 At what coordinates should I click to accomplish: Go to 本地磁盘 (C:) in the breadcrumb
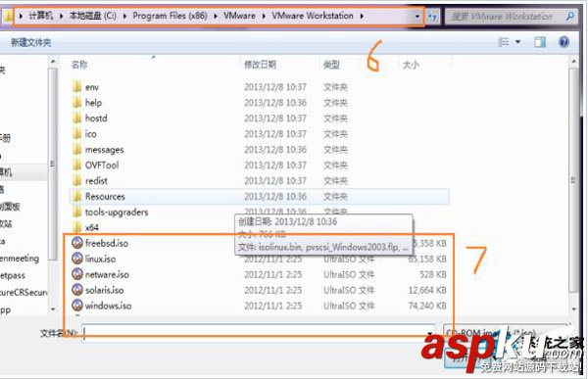[93, 16]
